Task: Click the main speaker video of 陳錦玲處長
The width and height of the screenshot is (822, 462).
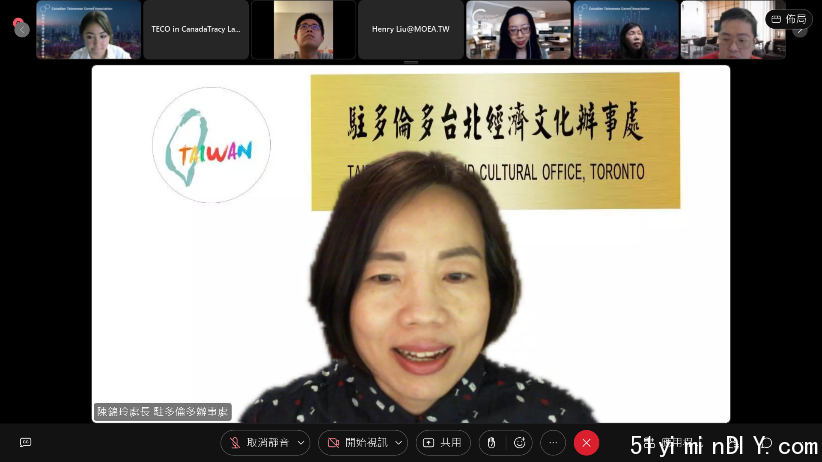Action: 410,244
